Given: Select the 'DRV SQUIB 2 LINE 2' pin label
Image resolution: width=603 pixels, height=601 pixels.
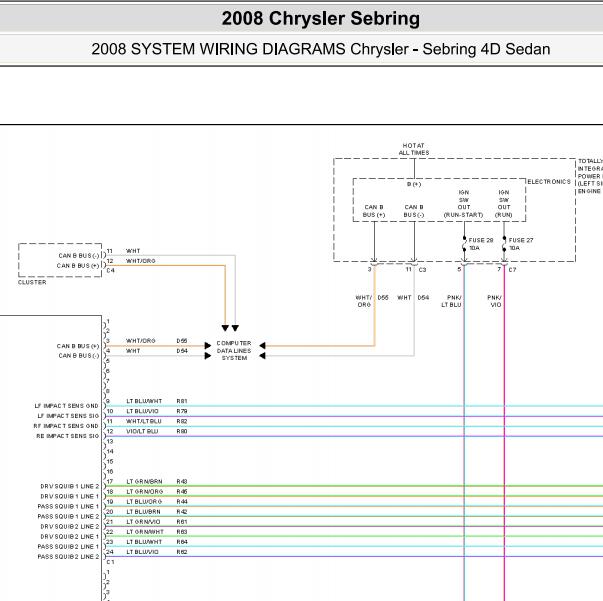Looking at the screenshot, I should click(x=70, y=526).
